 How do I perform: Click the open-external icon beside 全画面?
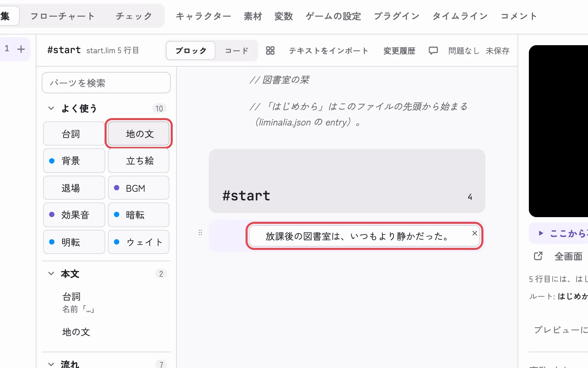point(538,256)
